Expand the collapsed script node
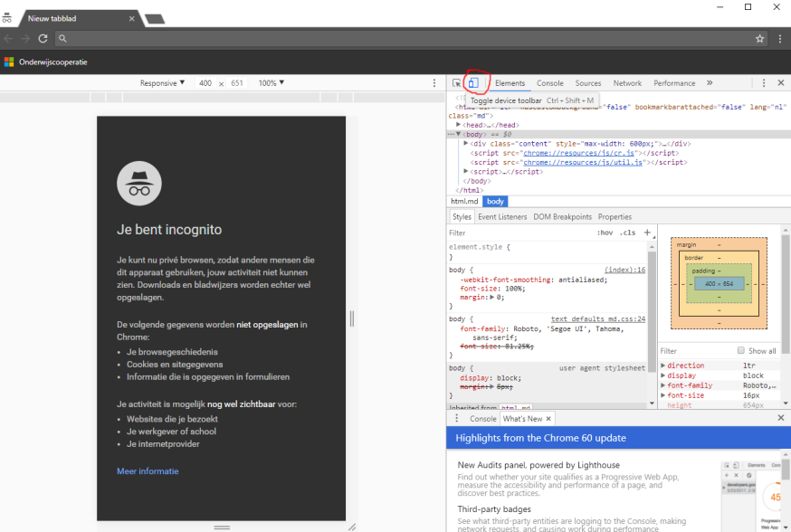The width and height of the screenshot is (791, 532). (x=466, y=171)
